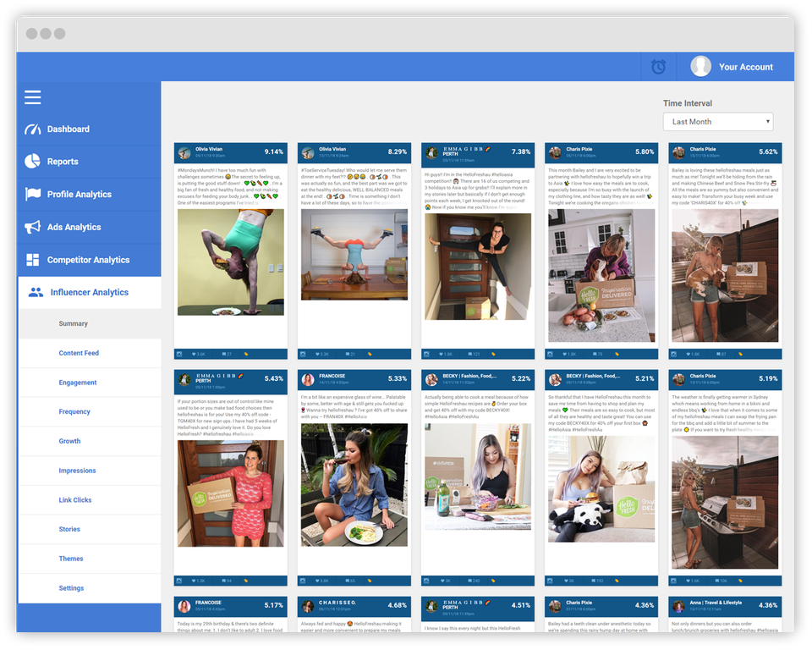Click the tag icon on Francoise's post
This screenshot has width=812, height=650.
pos(370,581)
